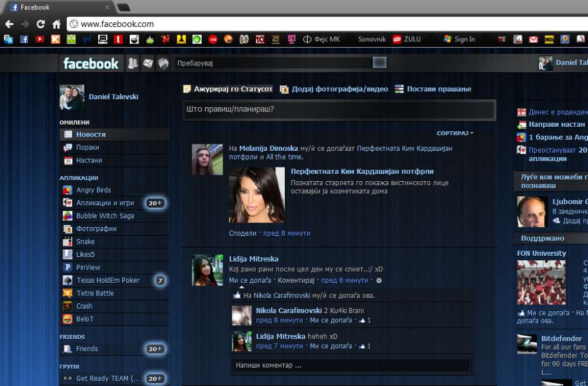The width and height of the screenshot is (588, 386).
Task: Open the Gmail envelope bookmark
Action: (x=533, y=40)
